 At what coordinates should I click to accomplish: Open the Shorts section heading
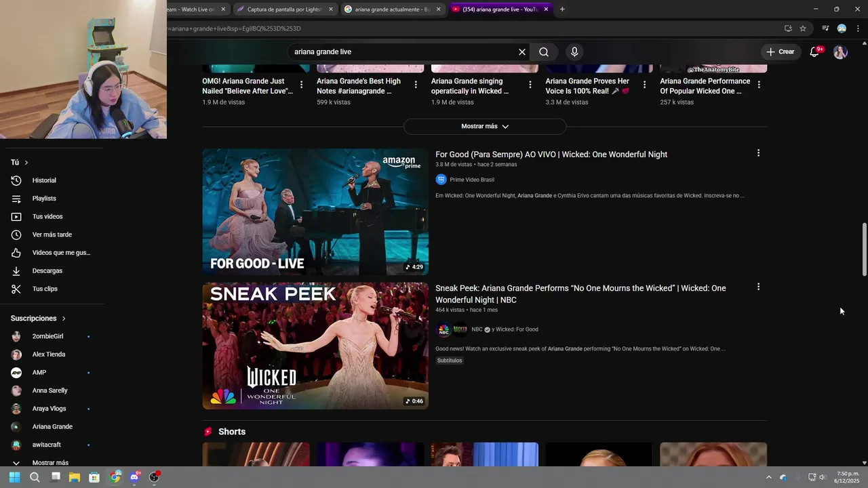[232, 432]
